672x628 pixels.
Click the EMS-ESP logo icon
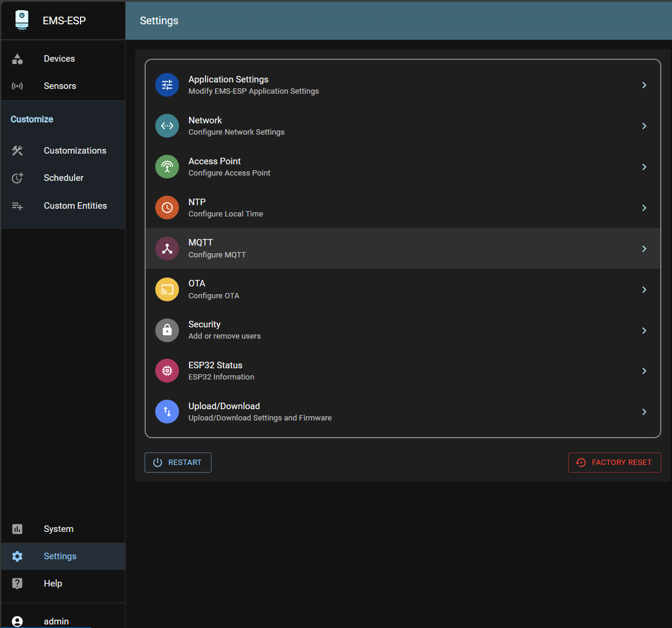click(x=22, y=20)
